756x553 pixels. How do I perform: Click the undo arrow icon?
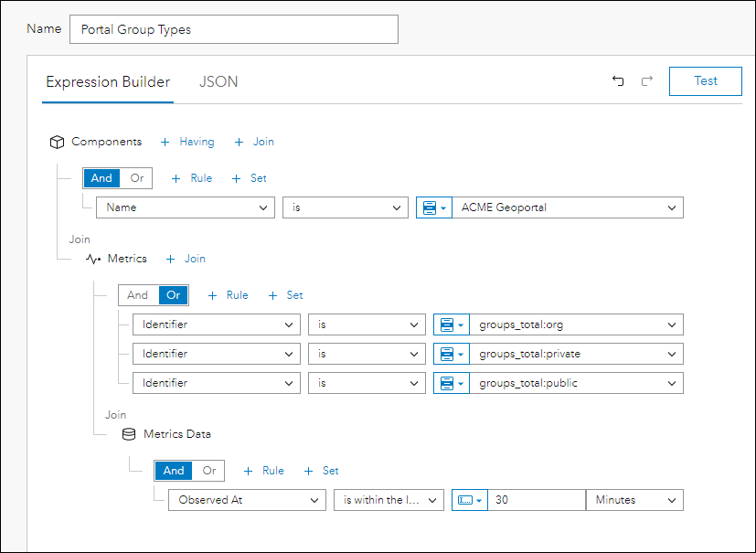click(618, 81)
